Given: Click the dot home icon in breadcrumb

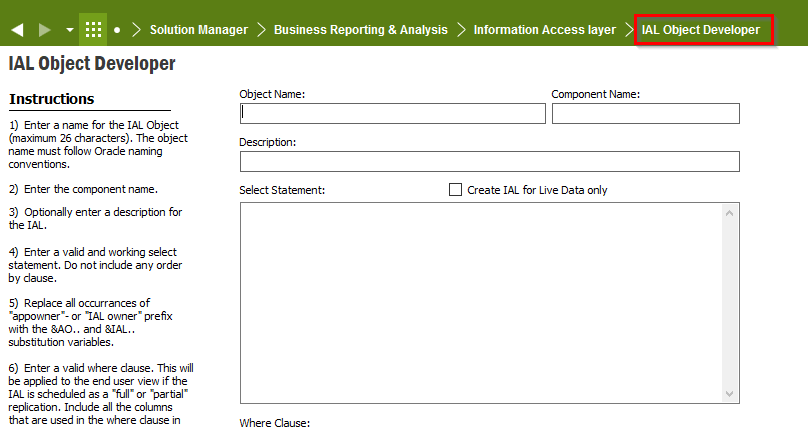Looking at the screenshot, I should pos(117,30).
